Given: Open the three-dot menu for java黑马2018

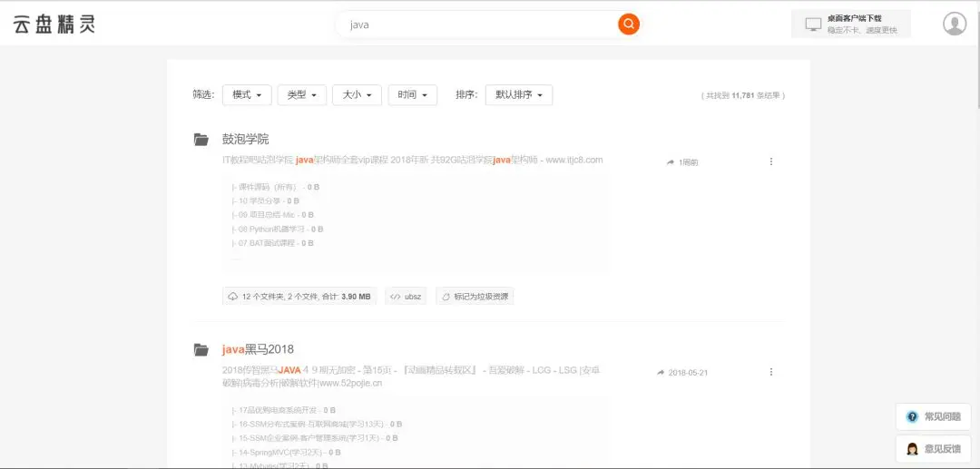Looking at the screenshot, I should pos(770,372).
